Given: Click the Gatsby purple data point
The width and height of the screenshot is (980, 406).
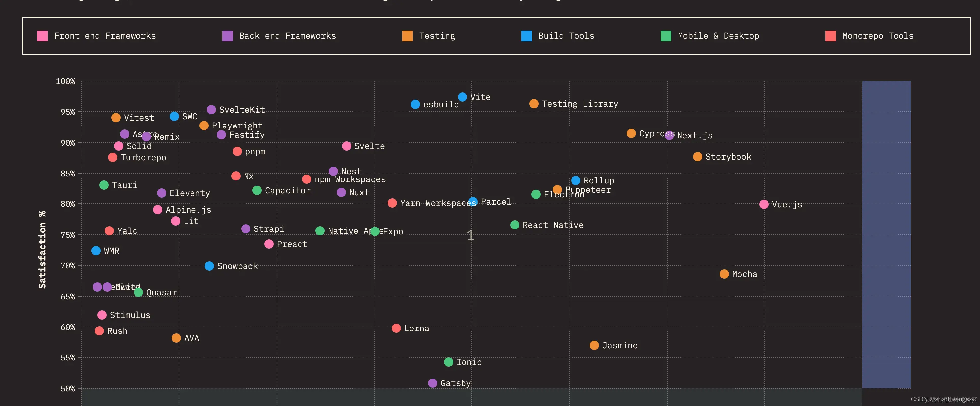Looking at the screenshot, I should point(433,383).
